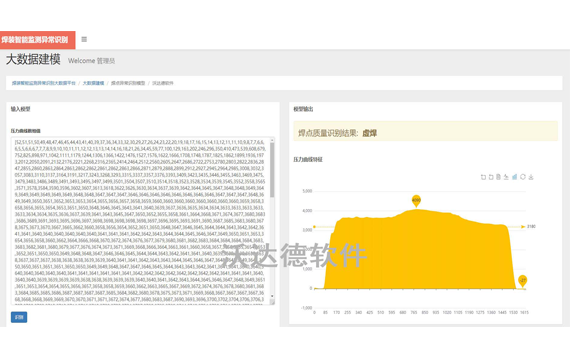
Task: Open the 大数据建模 breadcrumb link
Action: pyautogui.click(x=93, y=83)
